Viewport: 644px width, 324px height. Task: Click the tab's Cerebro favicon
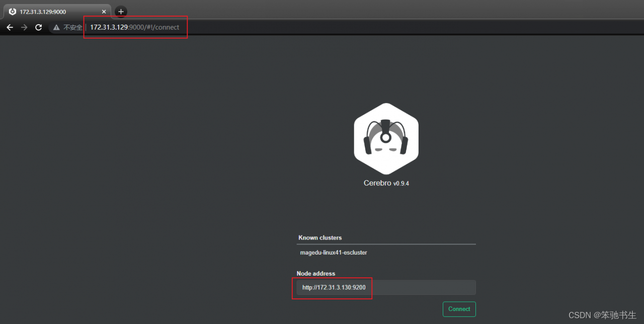click(13, 12)
